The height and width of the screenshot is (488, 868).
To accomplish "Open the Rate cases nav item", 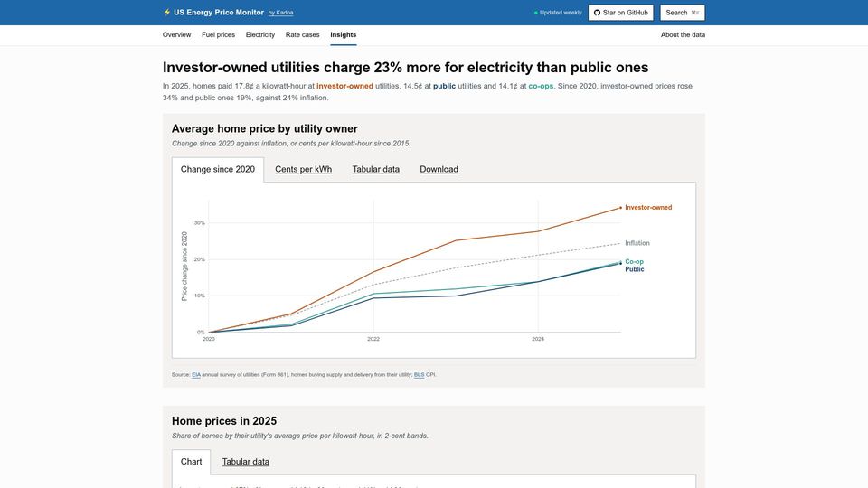I will click(x=302, y=35).
